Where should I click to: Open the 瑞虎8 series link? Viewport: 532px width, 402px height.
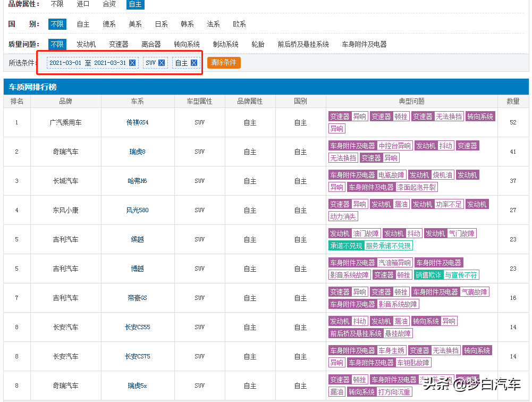[x=138, y=152]
